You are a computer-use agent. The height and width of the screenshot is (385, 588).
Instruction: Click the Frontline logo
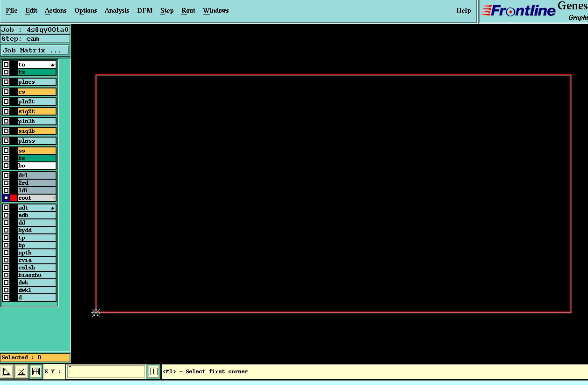(518, 10)
